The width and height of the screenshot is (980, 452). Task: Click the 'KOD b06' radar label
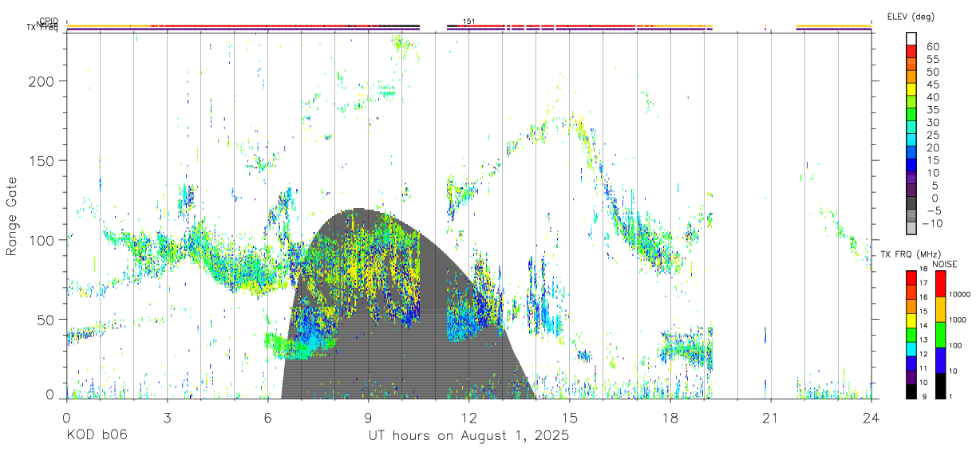97,436
